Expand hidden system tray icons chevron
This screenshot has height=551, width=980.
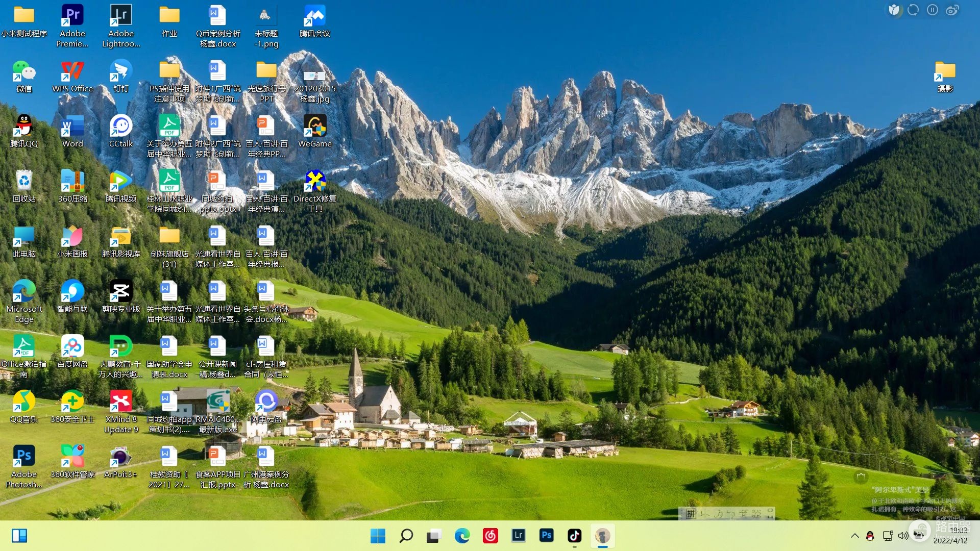(x=854, y=536)
